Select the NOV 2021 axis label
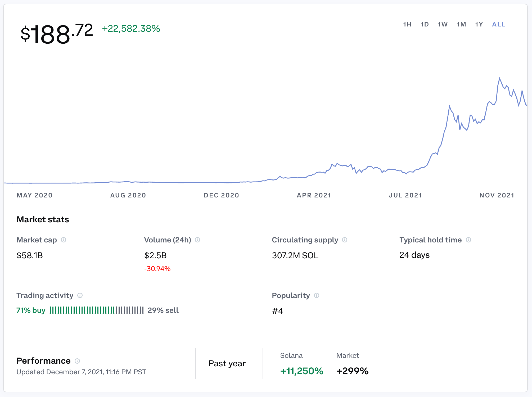The image size is (532, 397). pyautogui.click(x=497, y=195)
